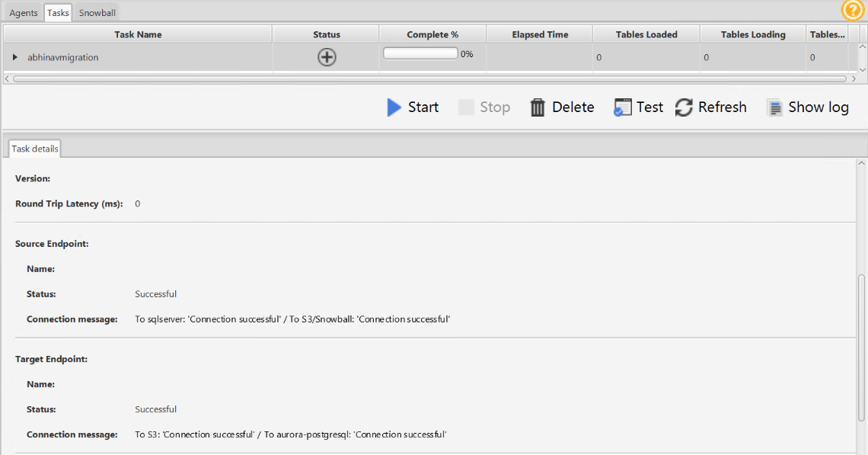The height and width of the screenshot is (455, 868).
Task: Click the plus status icon for abhinavmigration
Action: coord(327,57)
